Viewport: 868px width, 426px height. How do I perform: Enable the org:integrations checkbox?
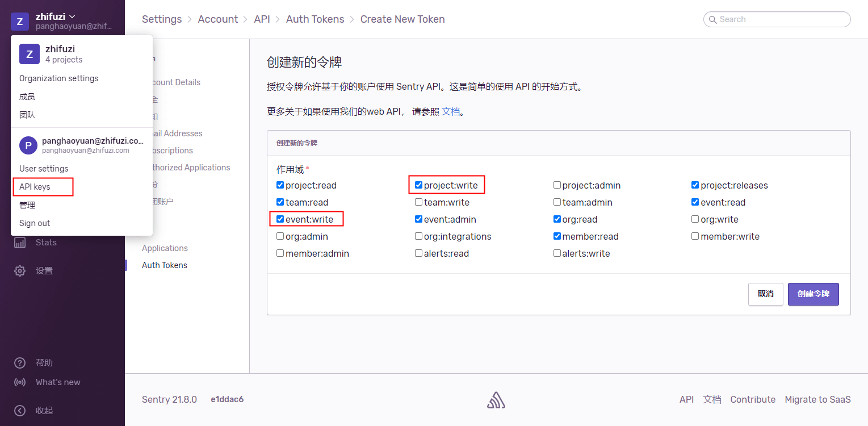pos(418,236)
